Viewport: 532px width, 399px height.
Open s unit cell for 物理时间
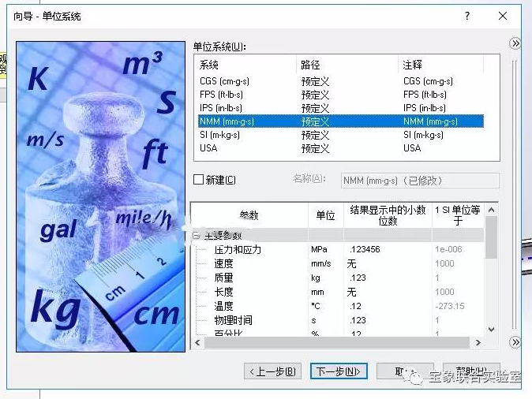(x=325, y=320)
